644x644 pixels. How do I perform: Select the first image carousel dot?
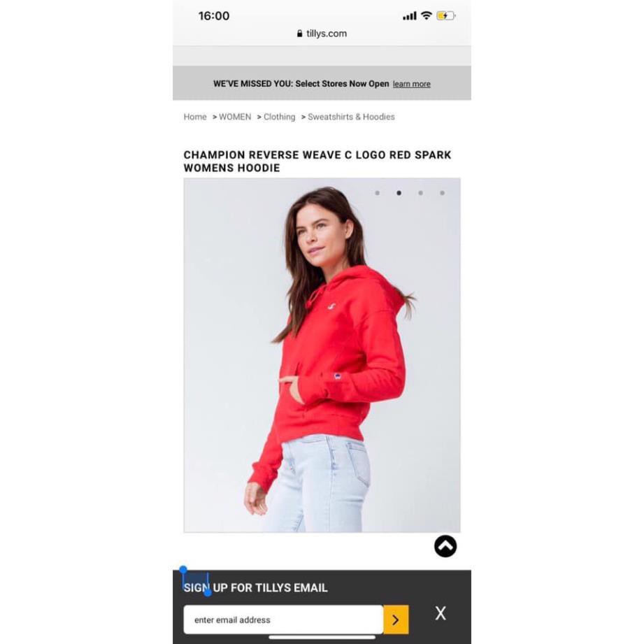tap(377, 193)
